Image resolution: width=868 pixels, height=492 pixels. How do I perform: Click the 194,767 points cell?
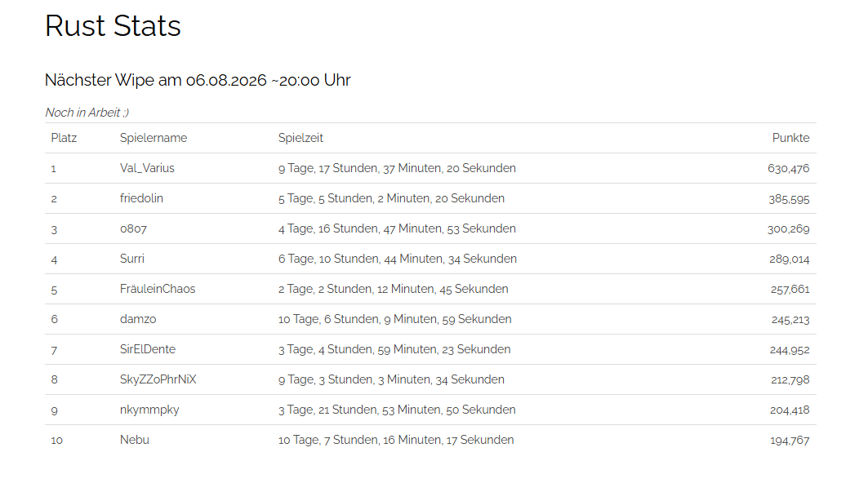pos(790,441)
